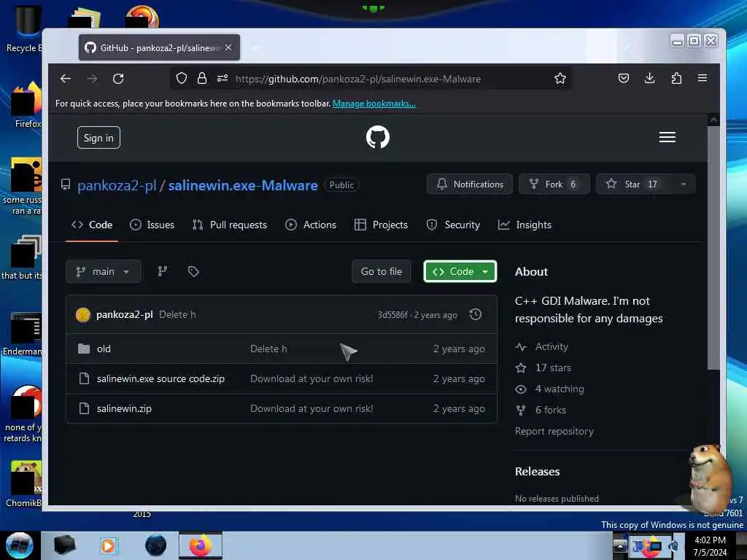The width and height of the screenshot is (747, 560).
Task: Open the old folder
Action: (x=104, y=349)
